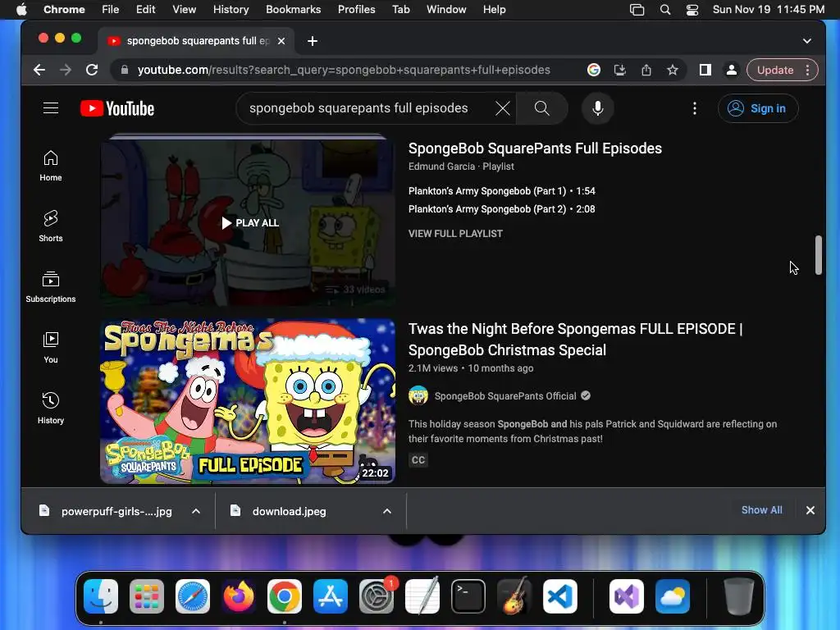Click the SpongeBob Official channel avatar

pos(418,396)
